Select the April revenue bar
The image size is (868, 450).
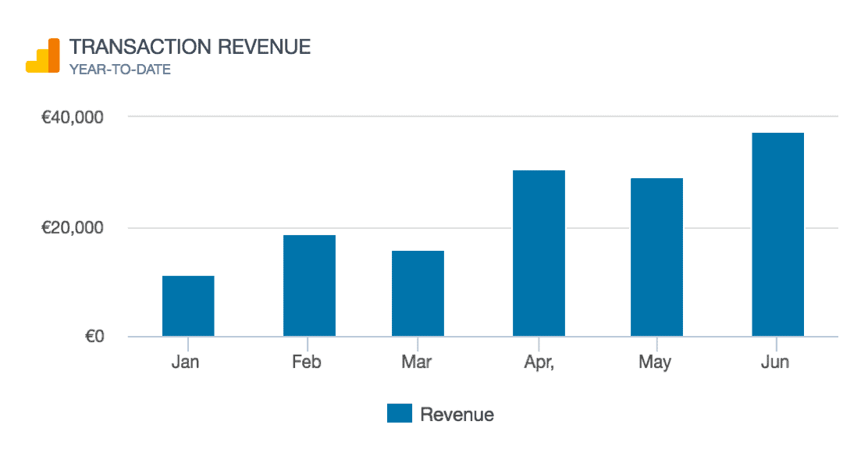point(539,253)
